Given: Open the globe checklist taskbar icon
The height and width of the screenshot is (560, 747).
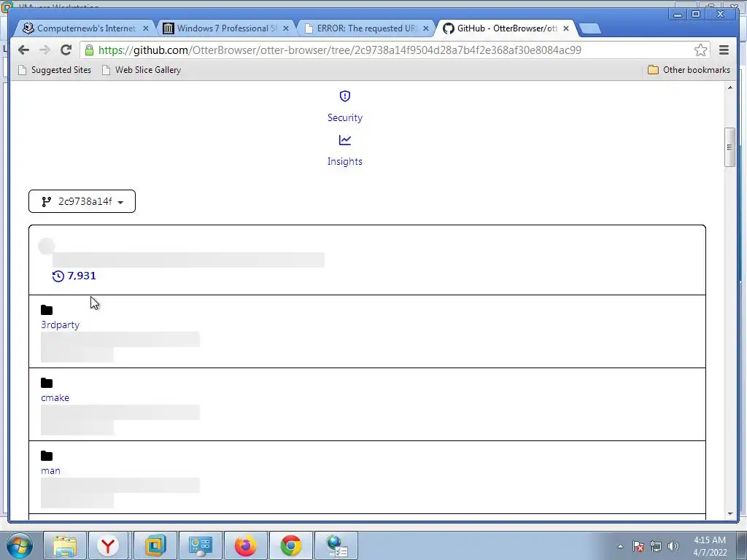Looking at the screenshot, I should click(x=336, y=545).
